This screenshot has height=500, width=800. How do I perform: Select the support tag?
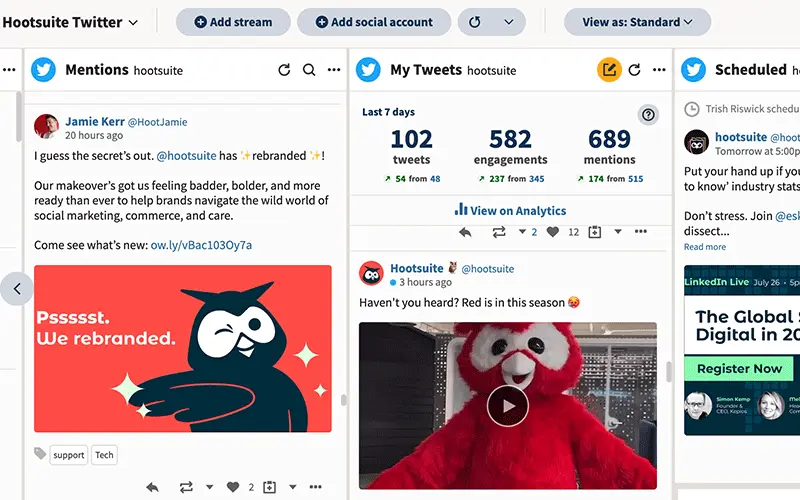tap(68, 455)
